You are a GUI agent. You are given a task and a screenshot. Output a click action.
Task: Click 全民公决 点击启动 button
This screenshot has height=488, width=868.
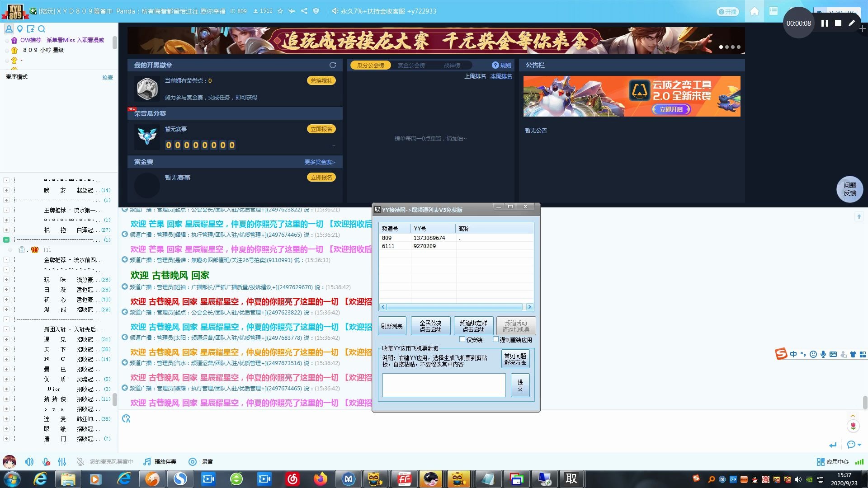[x=430, y=326]
